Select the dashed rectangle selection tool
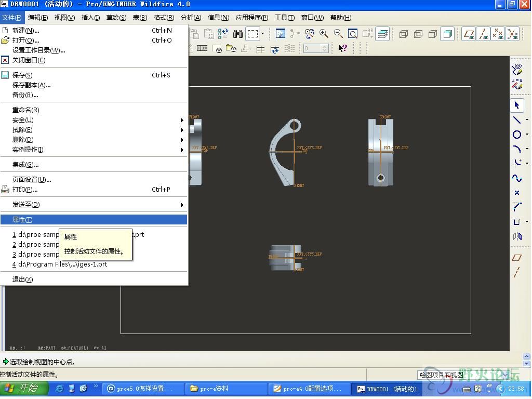 point(252,34)
